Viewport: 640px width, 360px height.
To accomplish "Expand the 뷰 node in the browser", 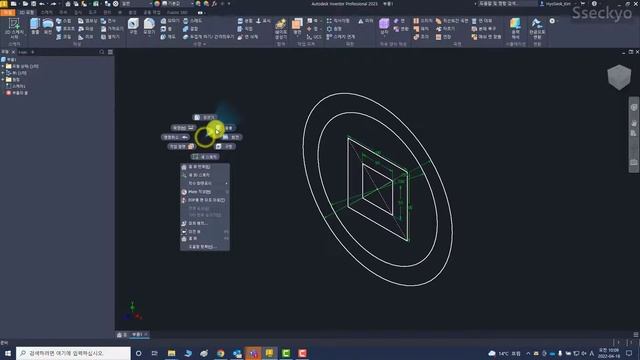I will pyautogui.click(x=3, y=73).
